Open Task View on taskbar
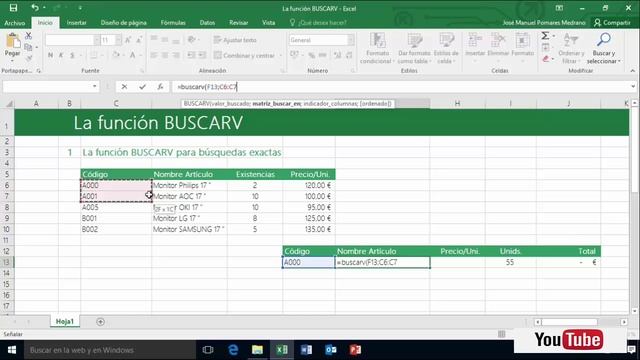 [x=208, y=350]
